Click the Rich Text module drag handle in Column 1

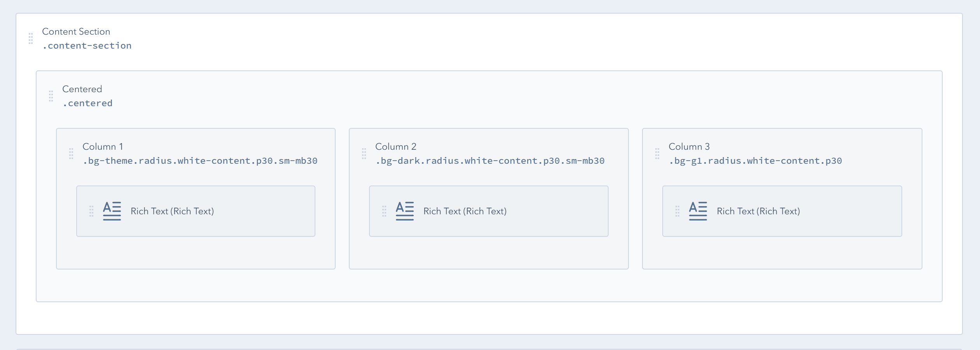(91, 211)
